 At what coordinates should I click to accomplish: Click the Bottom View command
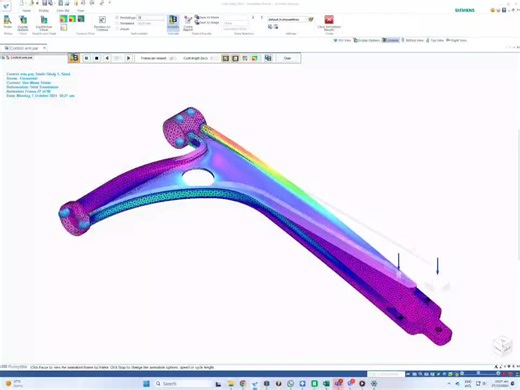point(412,40)
